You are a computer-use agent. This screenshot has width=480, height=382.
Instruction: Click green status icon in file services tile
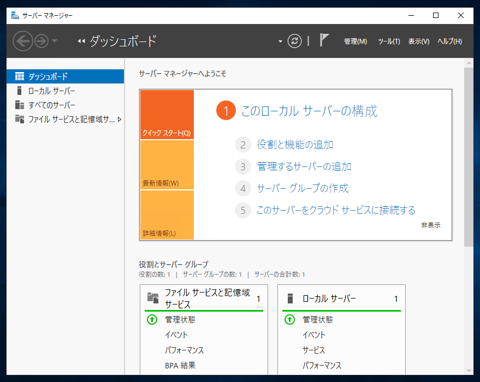(152, 320)
